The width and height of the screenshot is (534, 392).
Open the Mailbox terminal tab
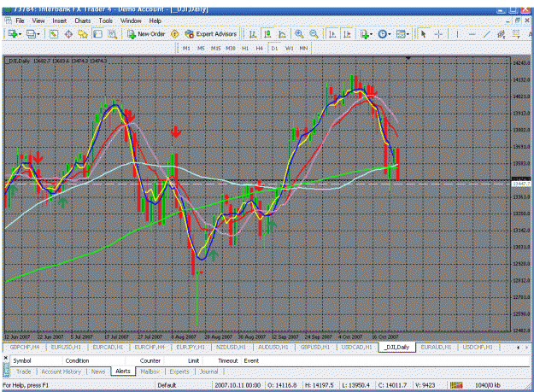click(150, 372)
